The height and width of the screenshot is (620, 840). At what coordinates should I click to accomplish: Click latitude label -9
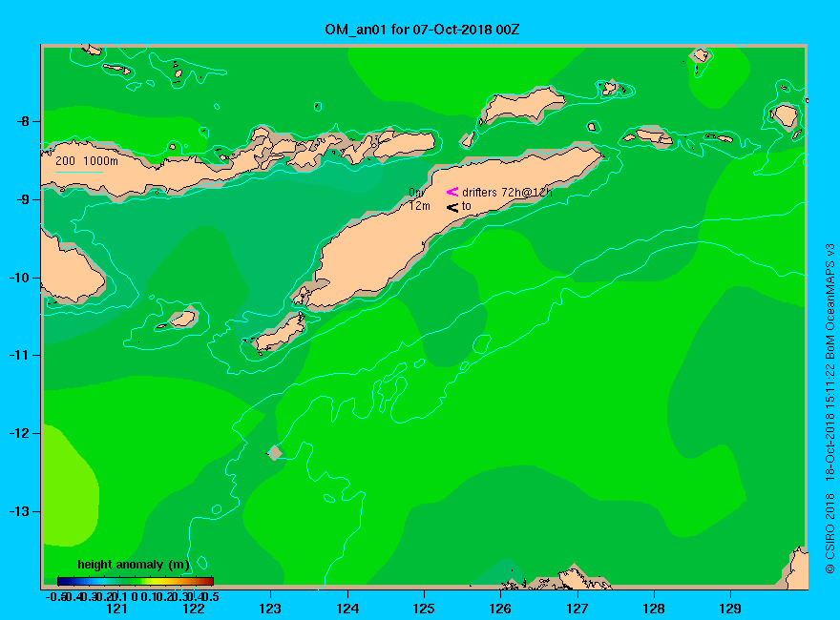tap(23, 199)
